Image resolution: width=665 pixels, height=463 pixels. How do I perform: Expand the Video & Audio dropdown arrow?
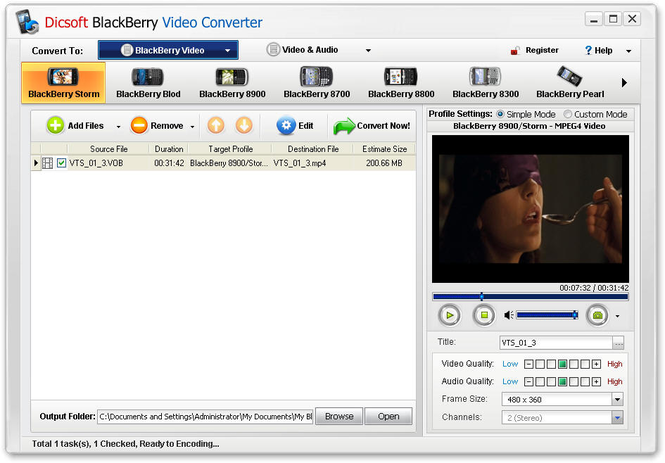coord(368,50)
